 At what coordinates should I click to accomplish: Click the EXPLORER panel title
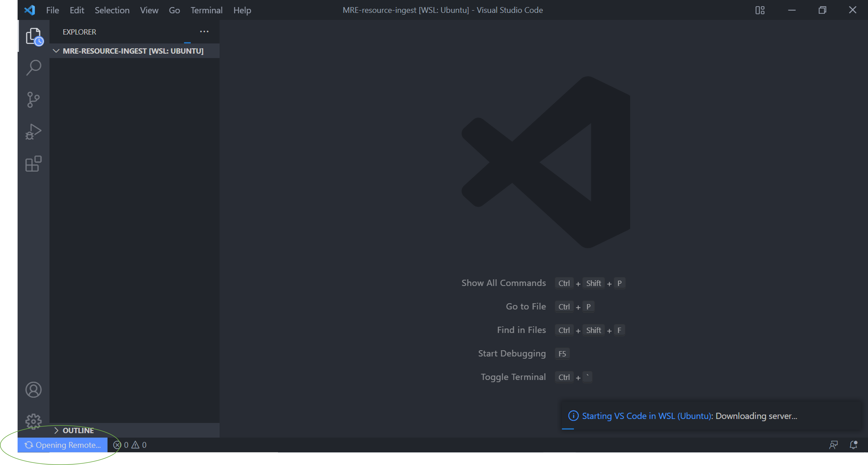(79, 32)
